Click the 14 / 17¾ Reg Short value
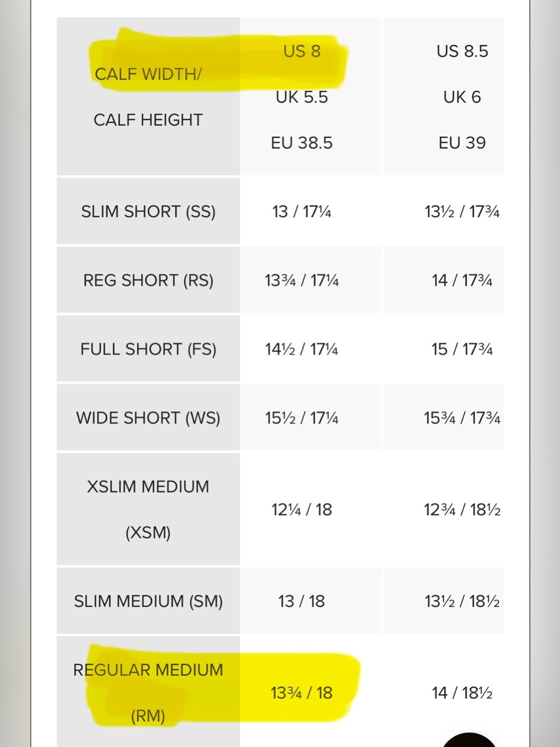 click(x=462, y=281)
